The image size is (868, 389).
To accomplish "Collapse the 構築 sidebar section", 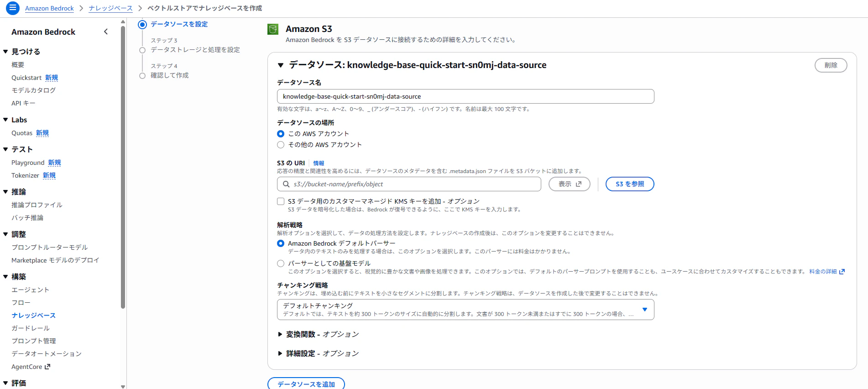I will pos(5,277).
